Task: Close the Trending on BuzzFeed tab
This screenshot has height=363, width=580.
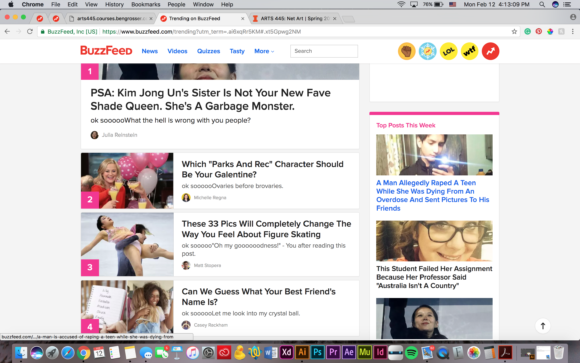Action: tap(243, 18)
